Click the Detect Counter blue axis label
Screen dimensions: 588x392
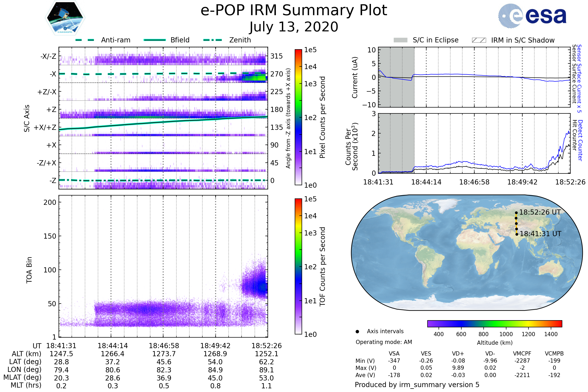(x=580, y=140)
